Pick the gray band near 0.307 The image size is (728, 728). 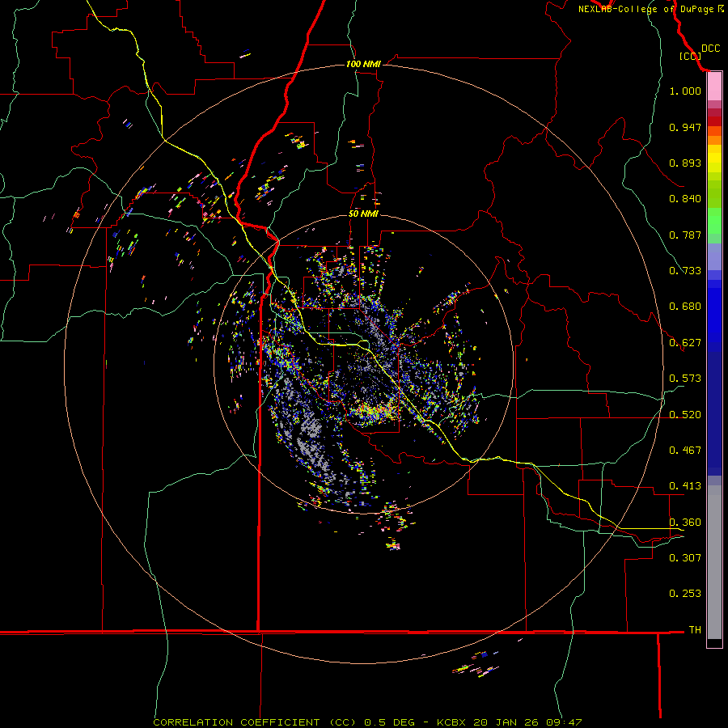pyautogui.click(x=714, y=562)
